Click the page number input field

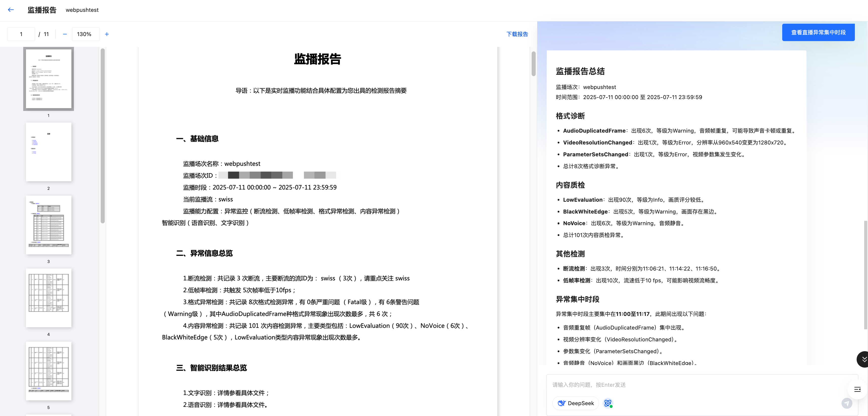tap(21, 34)
